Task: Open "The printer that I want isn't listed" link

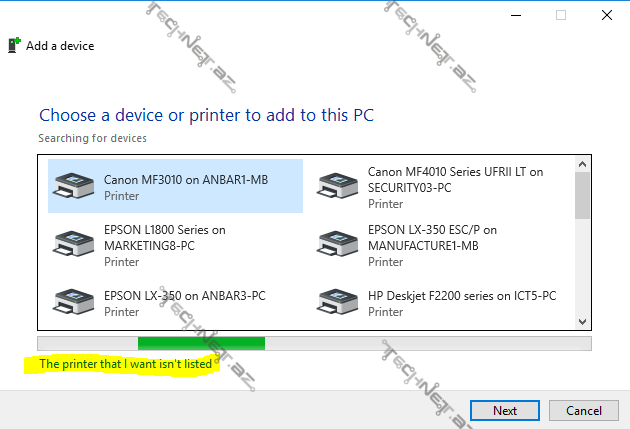Action: 126,364
